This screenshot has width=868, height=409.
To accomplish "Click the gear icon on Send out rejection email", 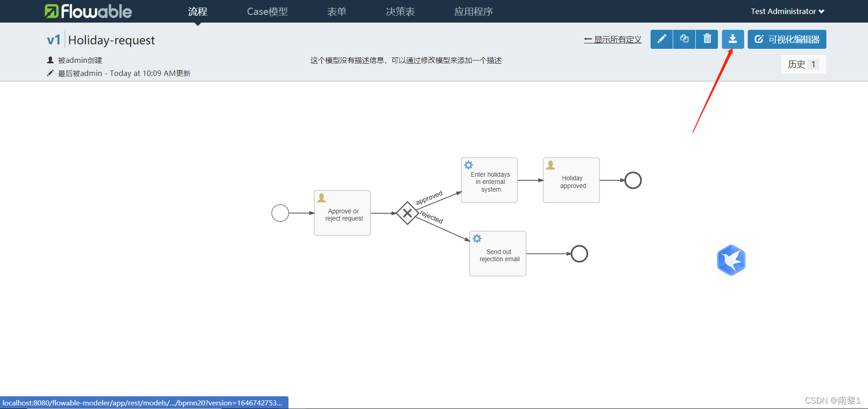I will 477,238.
